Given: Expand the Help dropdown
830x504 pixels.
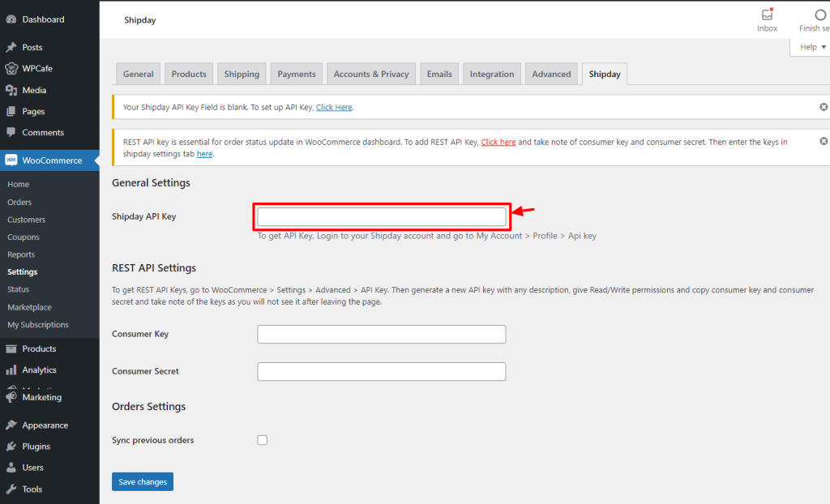Looking at the screenshot, I should tap(812, 47).
